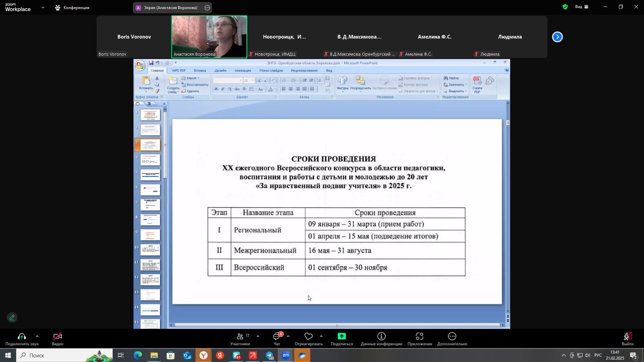Click the Leave (Выйти) meeting icon
The image size is (644, 362).
(x=627, y=336)
